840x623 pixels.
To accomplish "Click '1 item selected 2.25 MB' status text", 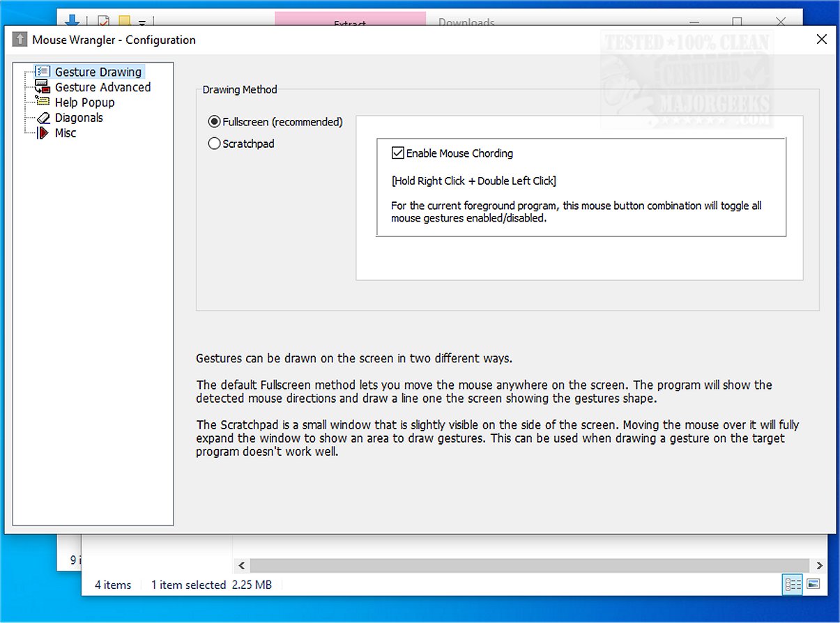I will (x=211, y=585).
